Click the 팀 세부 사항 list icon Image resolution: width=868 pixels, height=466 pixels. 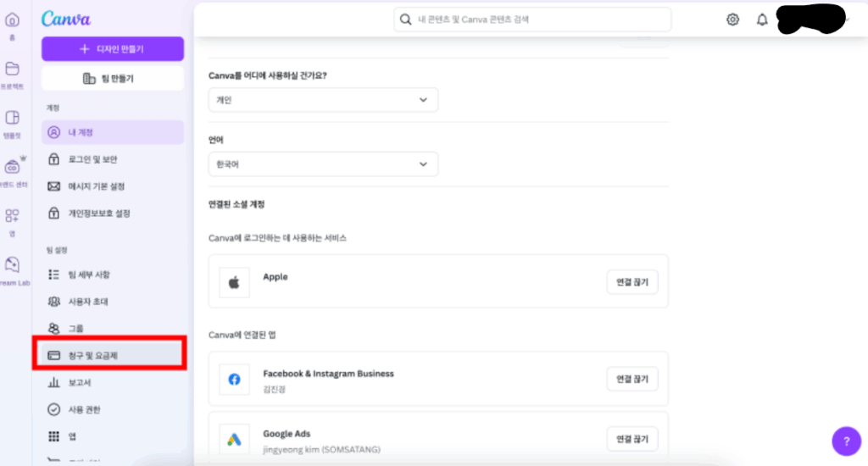pyautogui.click(x=53, y=275)
